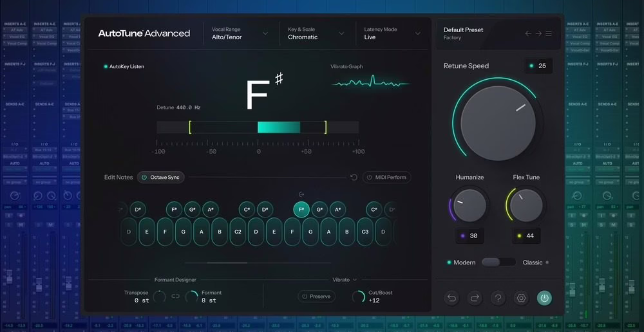Toggle AutoKey Listen
The width and height of the screenshot is (644, 332).
tap(124, 66)
